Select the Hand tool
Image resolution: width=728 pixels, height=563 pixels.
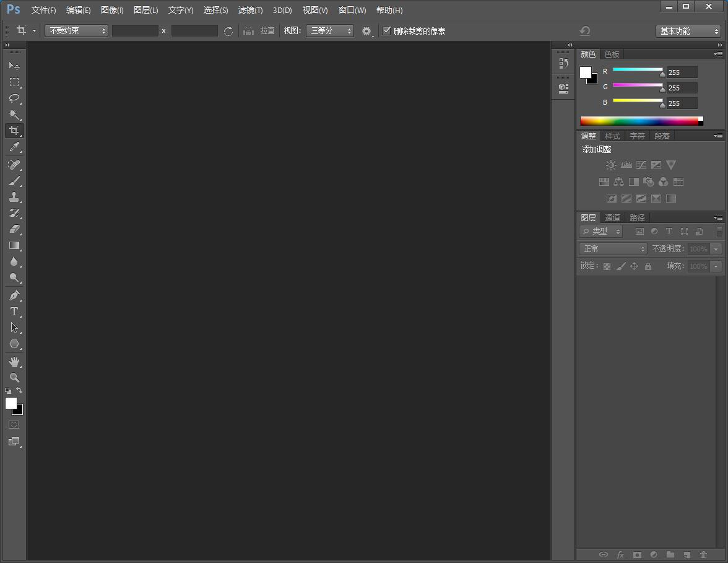click(x=14, y=362)
